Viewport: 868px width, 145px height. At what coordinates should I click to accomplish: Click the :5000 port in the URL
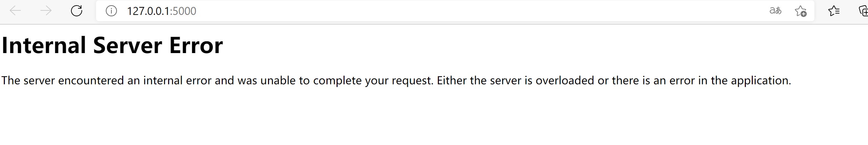point(183,11)
